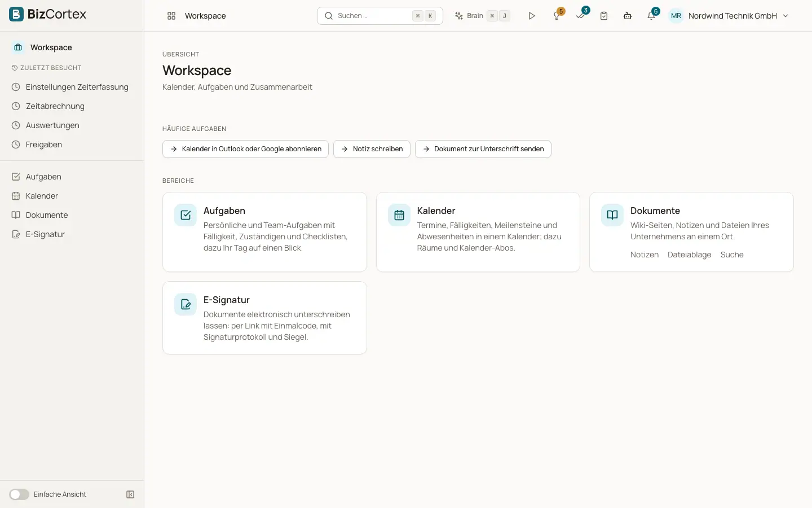
Task: Click the Workspace breadcrumb in top bar
Action: click(205, 16)
